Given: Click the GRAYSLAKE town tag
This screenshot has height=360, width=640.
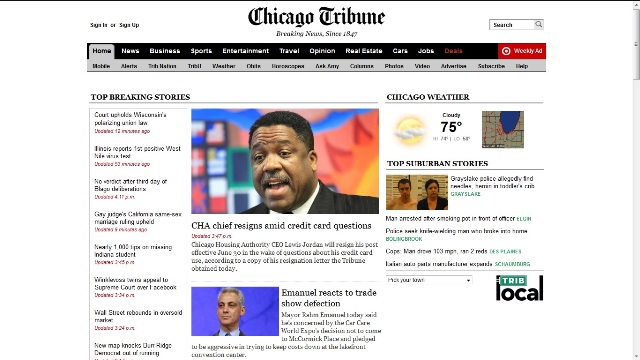Looking at the screenshot, I should click(465, 194).
